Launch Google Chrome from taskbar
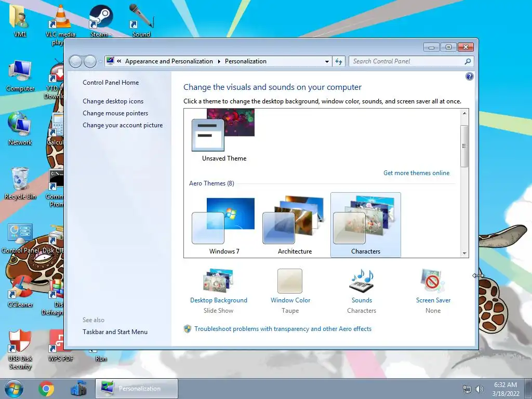The image size is (532, 399). point(46,389)
